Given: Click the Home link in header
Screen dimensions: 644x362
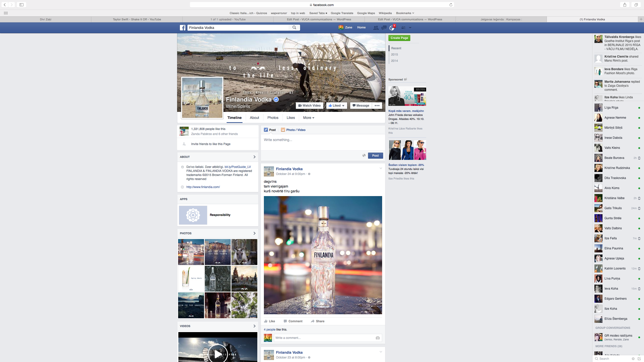Looking at the screenshot, I should 361,27.
